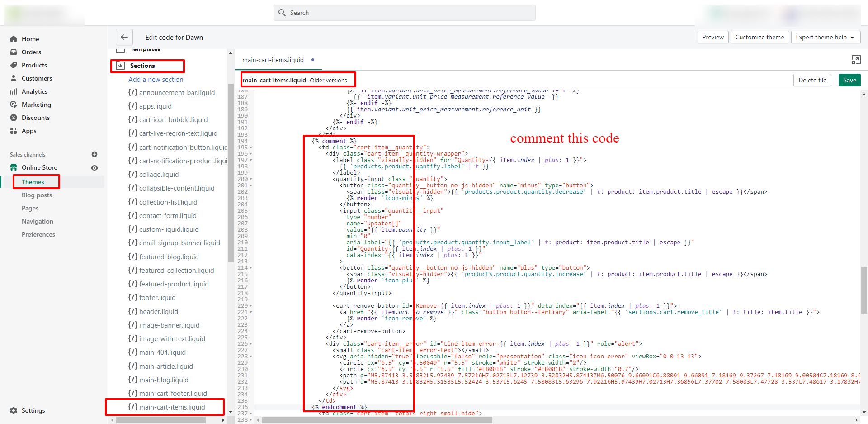This screenshot has width=868, height=424.
Task: Collapse code fold arrow at line 220
Action: click(x=251, y=306)
